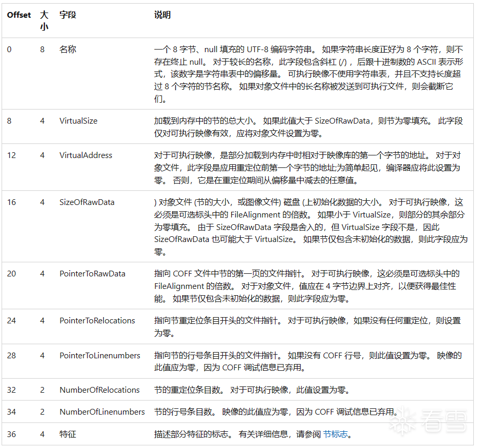Select description of 名称 row
478x448 pixels.
click(308, 74)
